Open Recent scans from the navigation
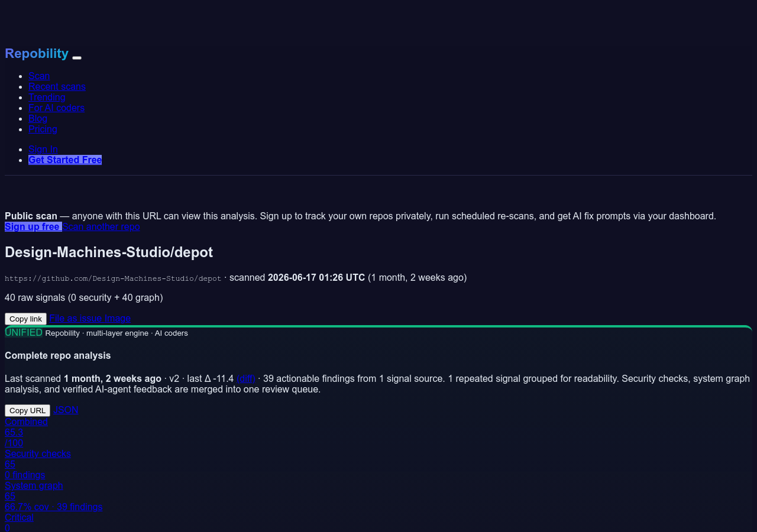757x532 pixels. point(57,86)
